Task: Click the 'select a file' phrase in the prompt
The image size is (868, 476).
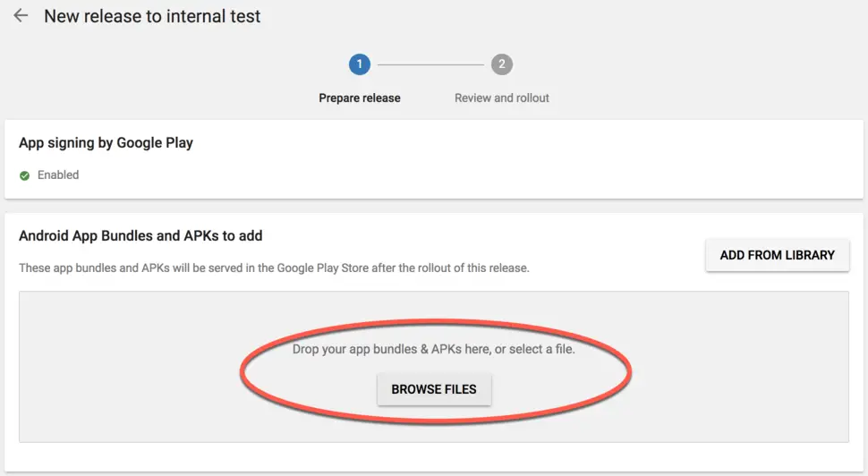Action: 541,349
